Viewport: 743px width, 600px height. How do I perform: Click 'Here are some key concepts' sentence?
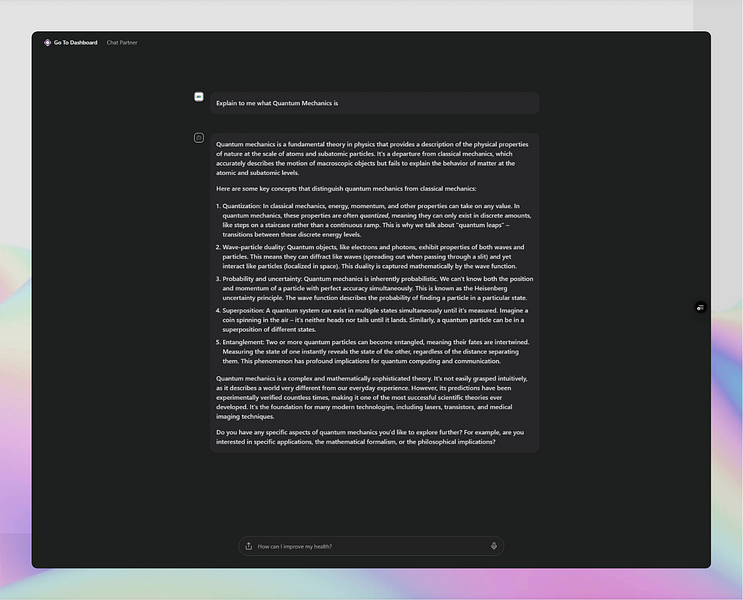346,189
